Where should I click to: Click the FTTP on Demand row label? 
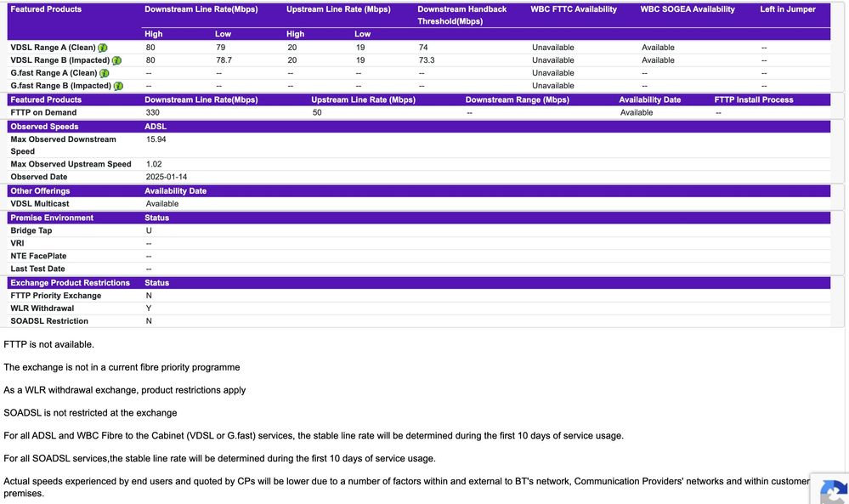coord(43,112)
